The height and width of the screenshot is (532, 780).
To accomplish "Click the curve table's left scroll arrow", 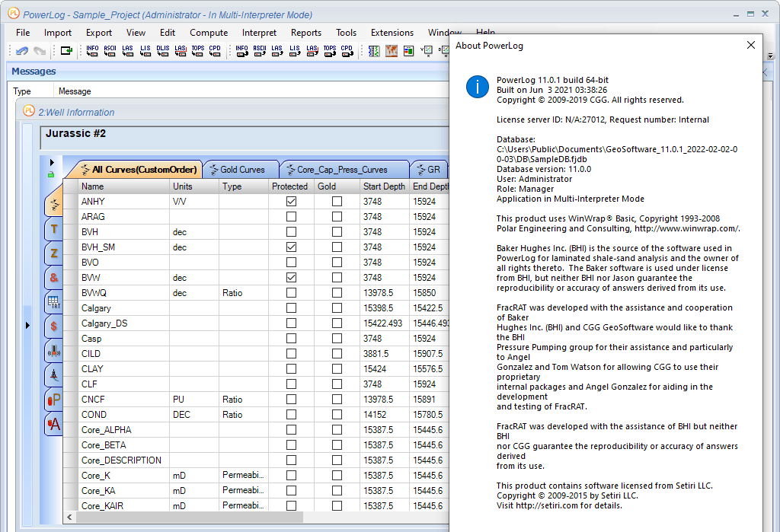I will click(x=69, y=518).
